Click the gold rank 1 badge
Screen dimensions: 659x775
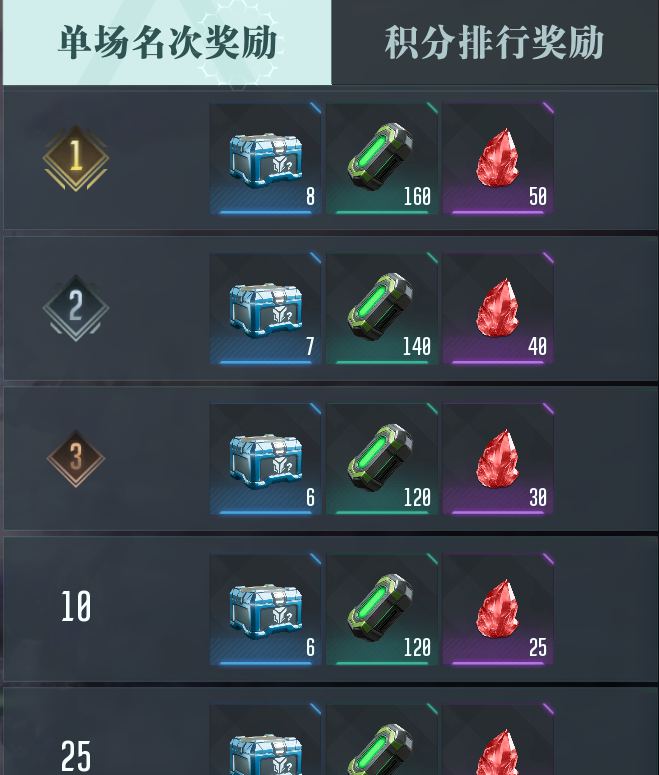[76, 158]
